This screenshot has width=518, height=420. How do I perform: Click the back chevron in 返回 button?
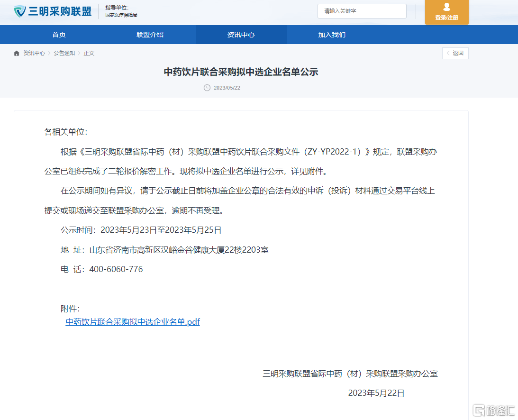pos(448,53)
